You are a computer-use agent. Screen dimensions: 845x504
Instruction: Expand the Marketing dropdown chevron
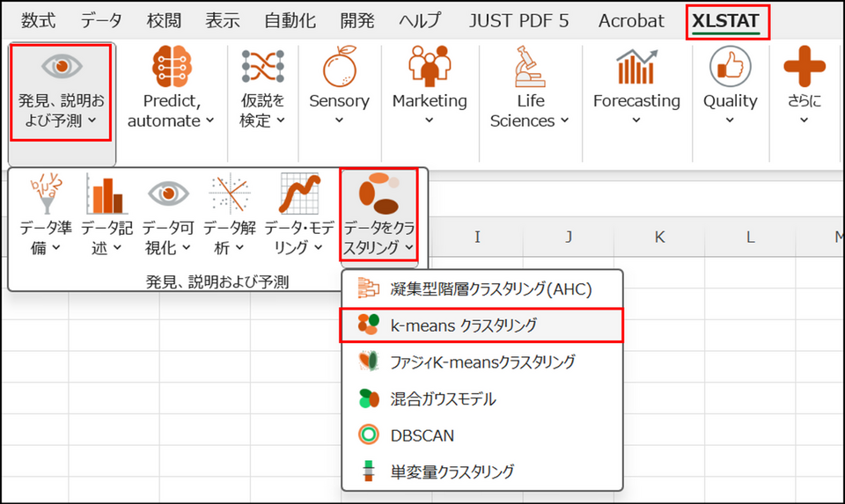[x=429, y=121]
